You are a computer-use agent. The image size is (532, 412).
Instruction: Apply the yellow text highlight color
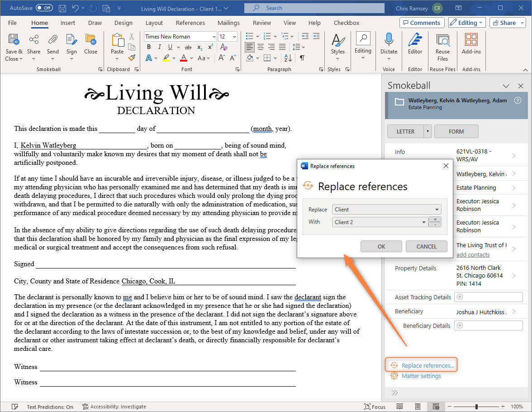[x=166, y=58]
